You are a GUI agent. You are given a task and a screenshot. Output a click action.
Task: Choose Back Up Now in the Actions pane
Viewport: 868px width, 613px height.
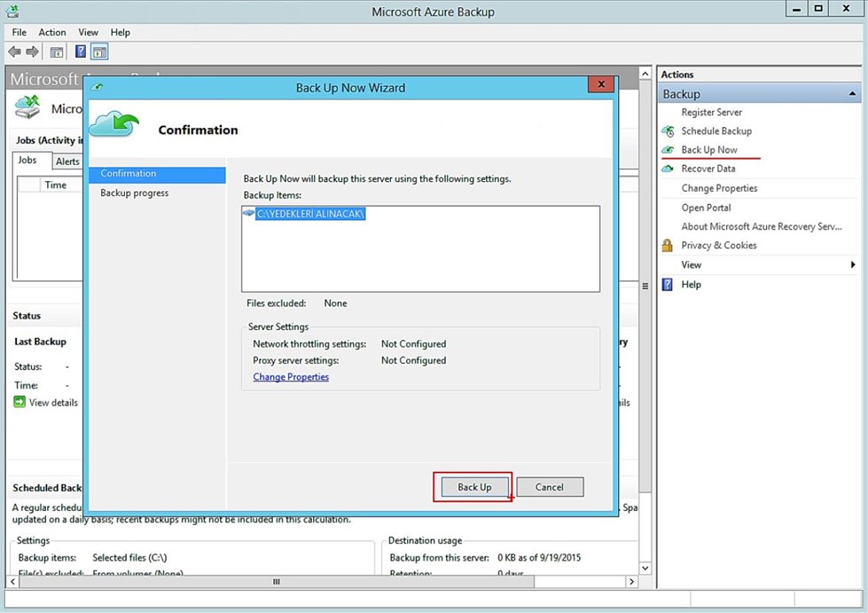click(709, 150)
